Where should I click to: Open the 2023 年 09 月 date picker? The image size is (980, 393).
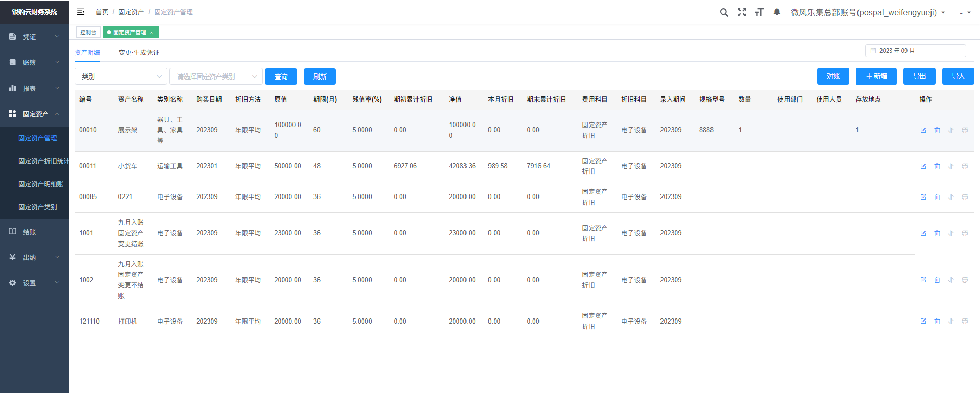pyautogui.click(x=915, y=51)
